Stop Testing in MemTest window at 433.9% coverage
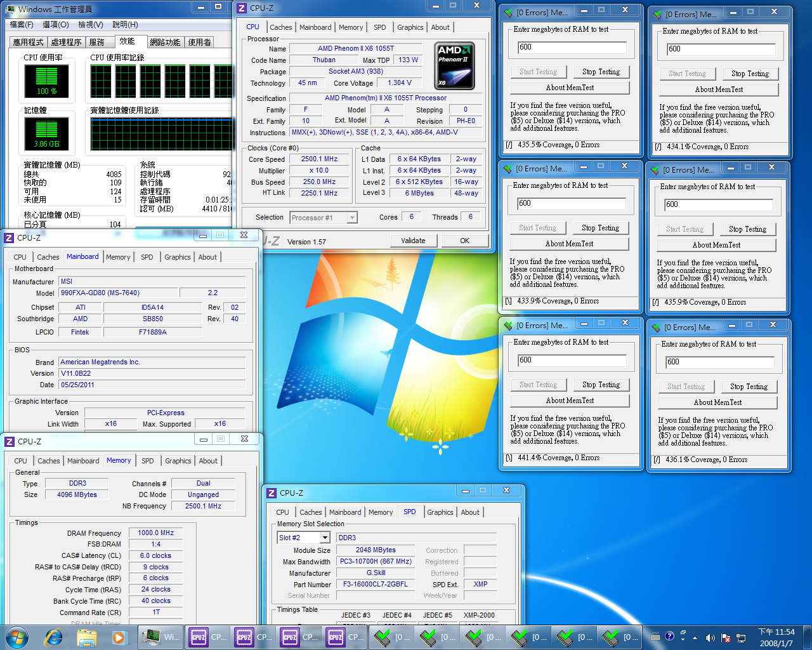The image size is (812, 650). (x=600, y=228)
